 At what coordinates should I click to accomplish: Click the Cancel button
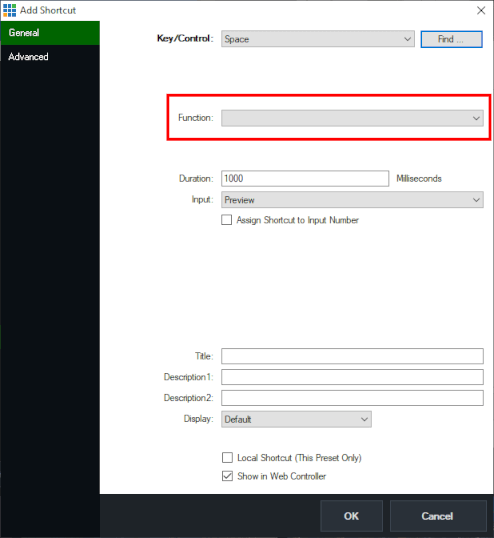point(438,516)
